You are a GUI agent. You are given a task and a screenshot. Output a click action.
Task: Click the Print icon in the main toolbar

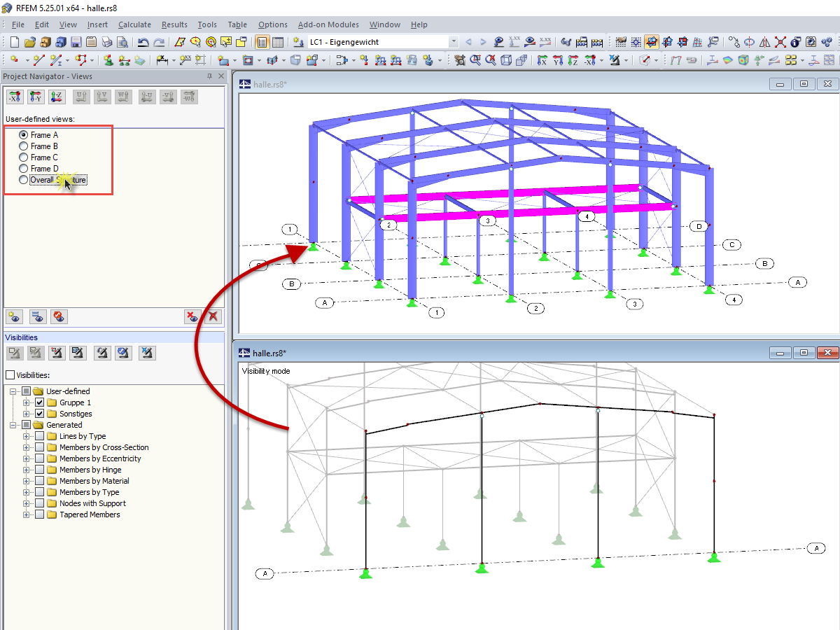[106, 42]
